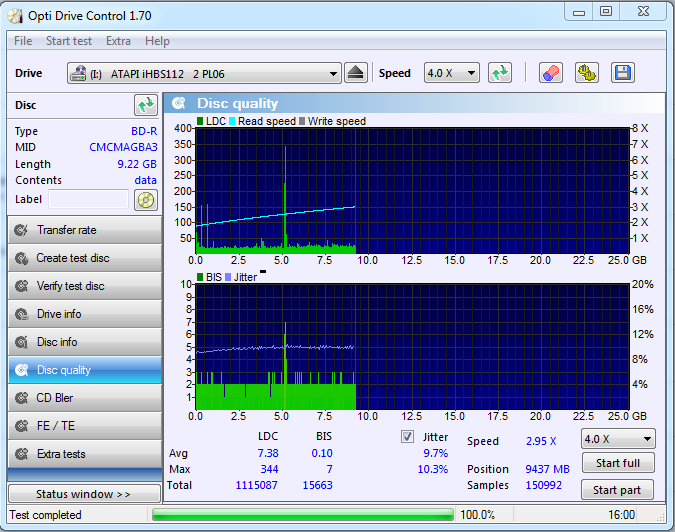Click the purple Jitter legend swatch
This screenshot has height=532, width=675.
point(228,277)
